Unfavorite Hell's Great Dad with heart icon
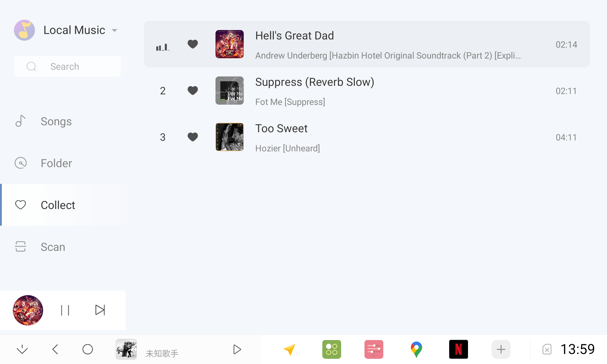607x364 pixels. (193, 44)
